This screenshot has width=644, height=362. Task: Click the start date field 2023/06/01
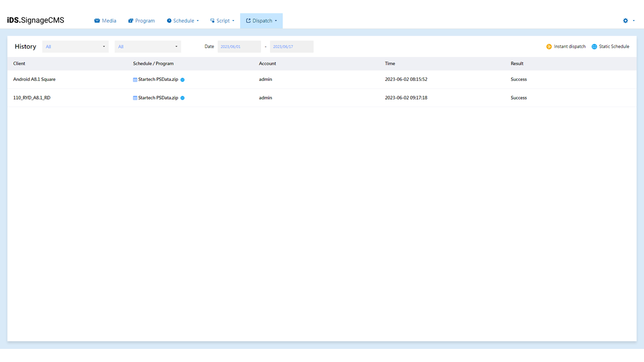(239, 47)
